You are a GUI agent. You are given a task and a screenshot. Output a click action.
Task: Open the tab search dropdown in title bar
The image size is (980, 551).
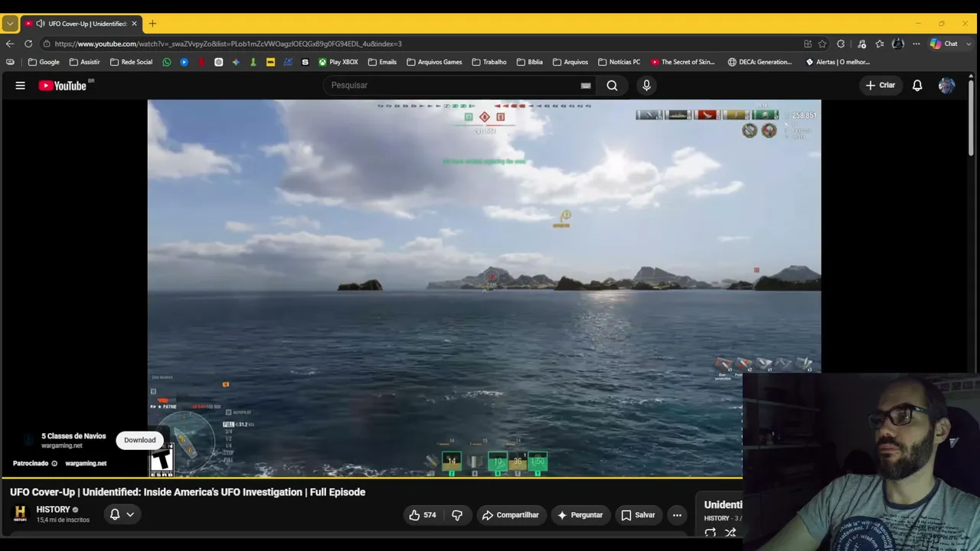(10, 24)
